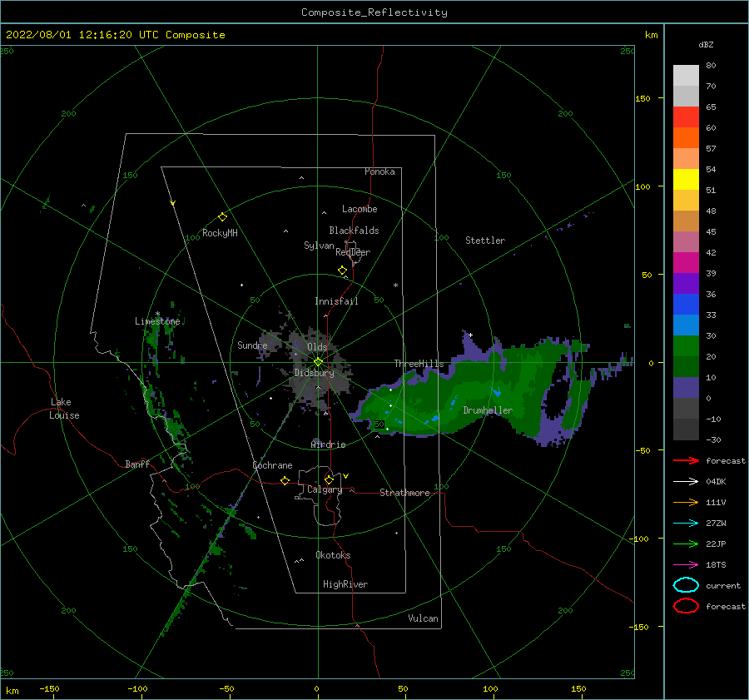Click the 65 dBZ red color swatch
Viewport: 749px width, 700px height.
pos(686,117)
